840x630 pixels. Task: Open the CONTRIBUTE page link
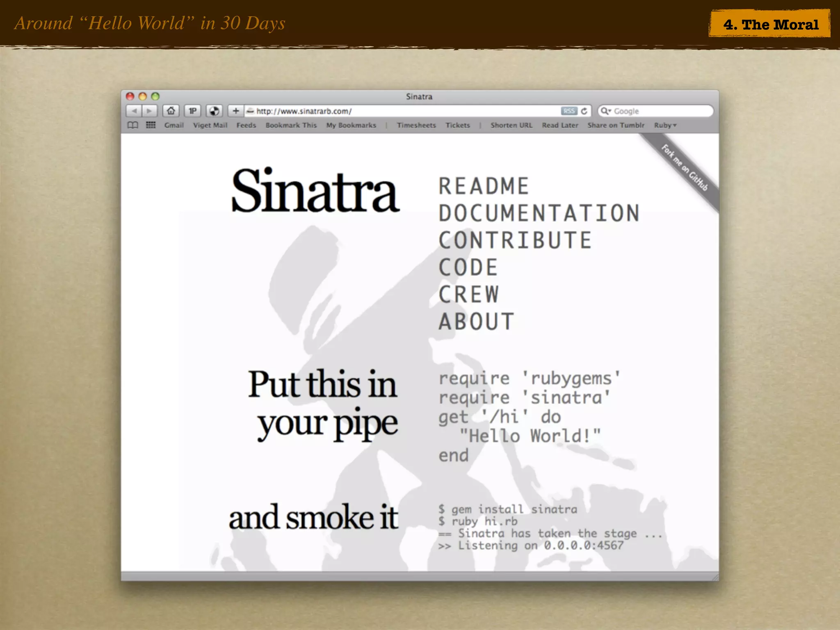515,240
